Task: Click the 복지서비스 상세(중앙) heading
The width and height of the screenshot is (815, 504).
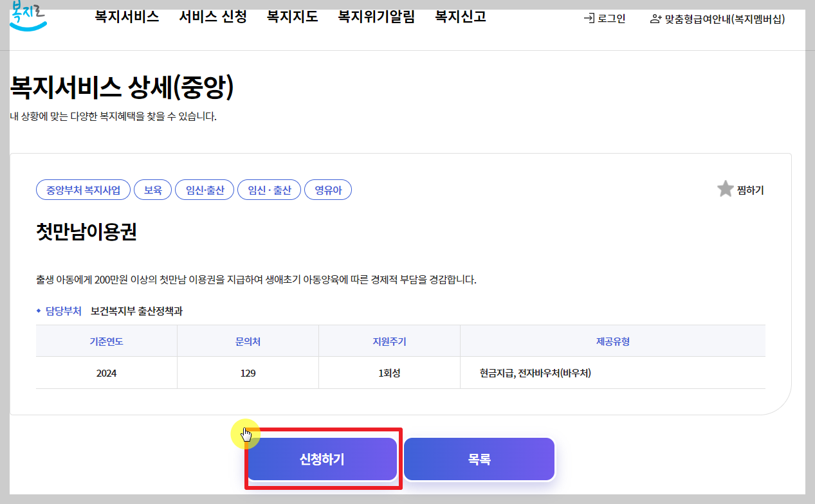Action: click(122, 87)
